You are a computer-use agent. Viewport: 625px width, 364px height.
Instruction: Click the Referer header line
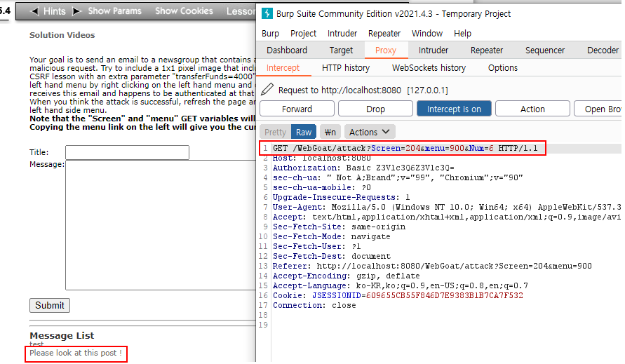[432, 266]
